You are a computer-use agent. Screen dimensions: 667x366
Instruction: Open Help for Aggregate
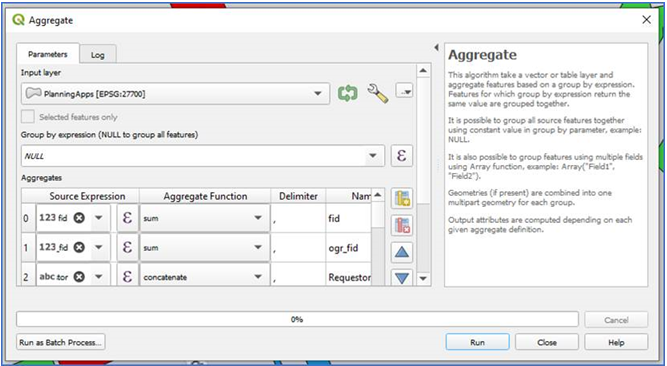616,342
